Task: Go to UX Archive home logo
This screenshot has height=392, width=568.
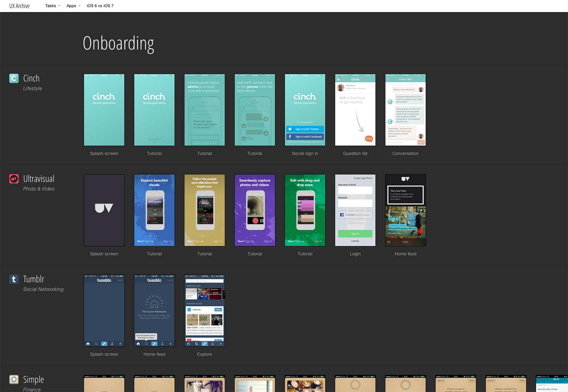Action: pos(20,6)
